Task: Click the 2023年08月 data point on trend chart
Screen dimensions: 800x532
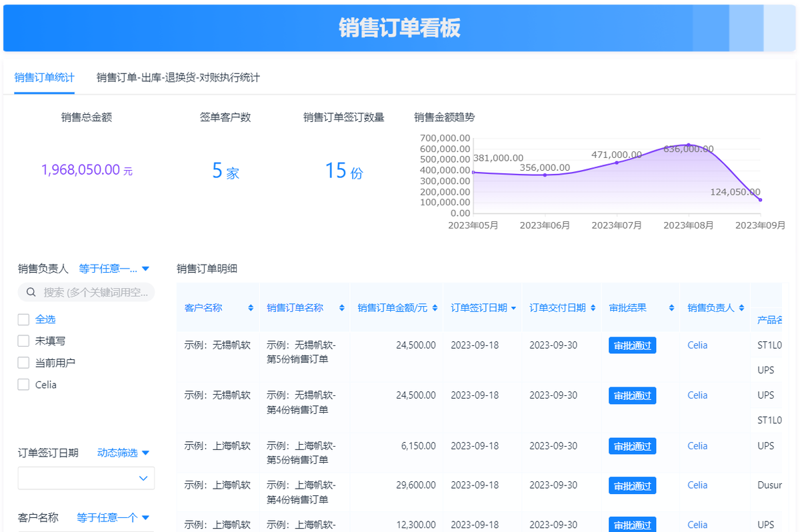Action: [689, 145]
